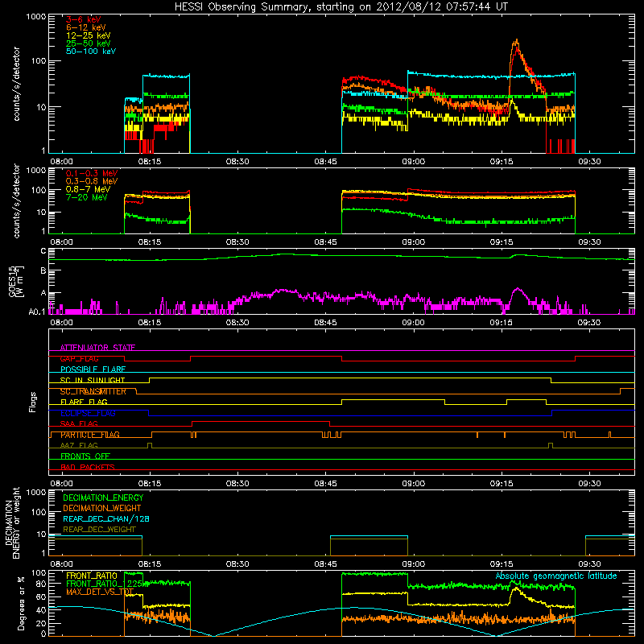The image size is (644, 644).
Task: Click the Flags vertical axis title
Action: click(33, 402)
